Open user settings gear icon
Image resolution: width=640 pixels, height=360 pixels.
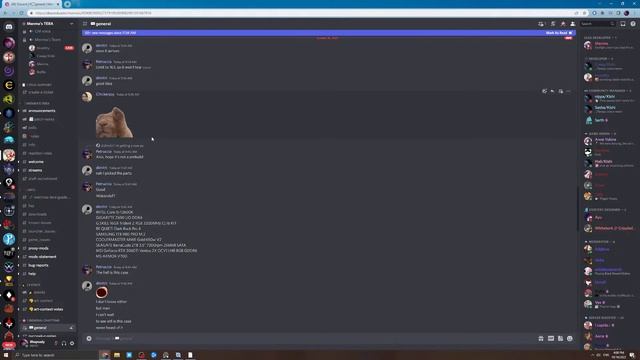point(72,343)
